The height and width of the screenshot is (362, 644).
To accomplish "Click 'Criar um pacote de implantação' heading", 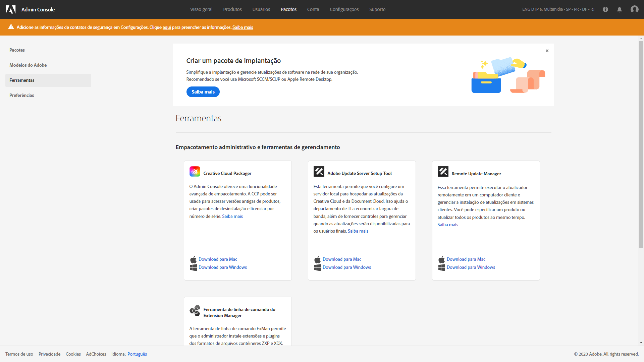I will [233, 61].
